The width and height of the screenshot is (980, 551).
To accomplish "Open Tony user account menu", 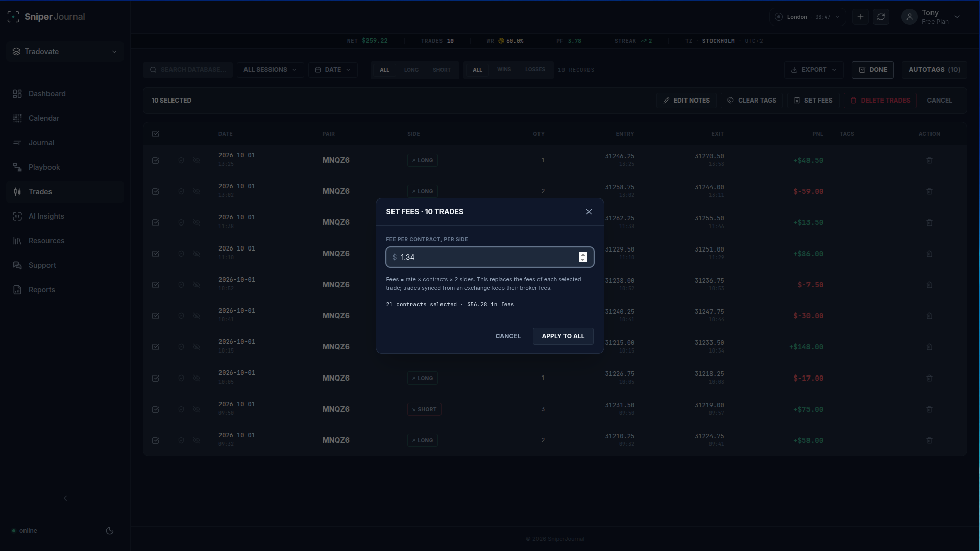I will coord(931,17).
